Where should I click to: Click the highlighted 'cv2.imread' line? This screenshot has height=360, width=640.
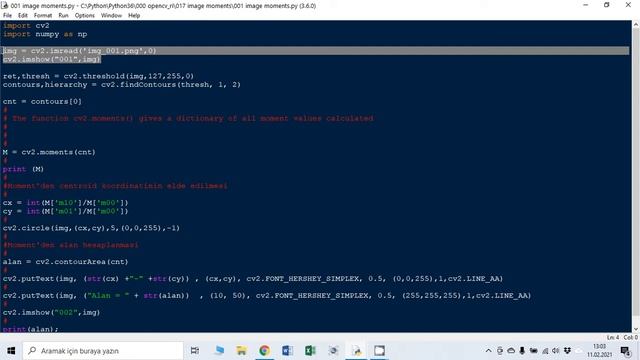(80, 51)
